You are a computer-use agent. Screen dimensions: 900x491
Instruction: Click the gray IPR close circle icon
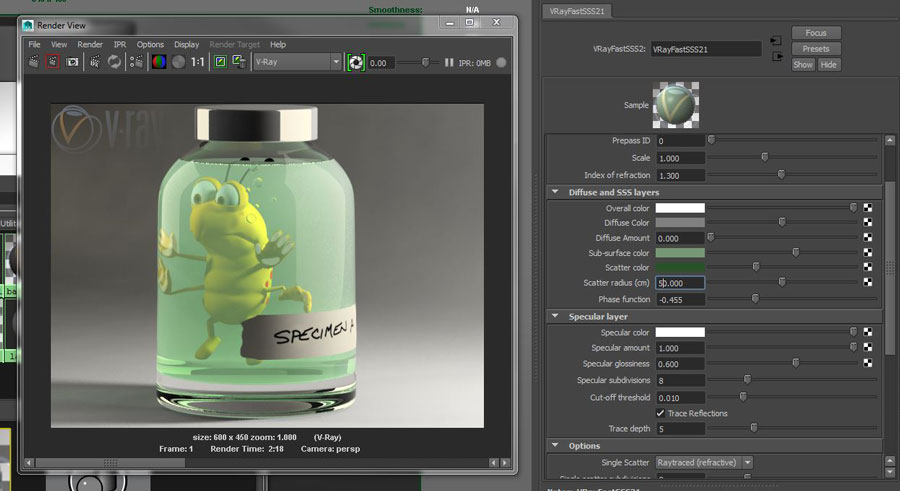pyautogui.click(x=501, y=63)
